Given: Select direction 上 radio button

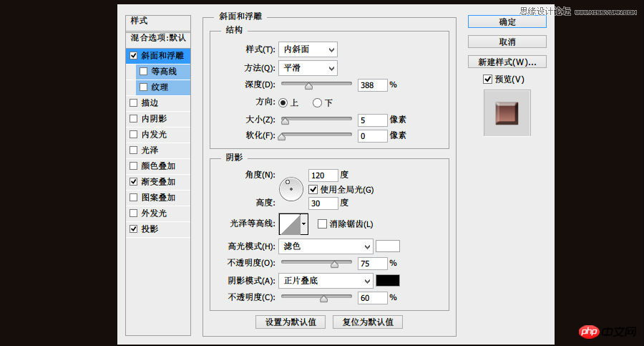Looking at the screenshot, I should (x=283, y=103).
